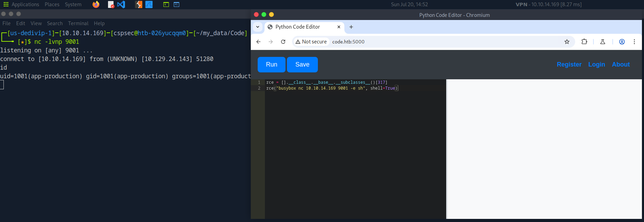
Task: Click the Run button
Action: (x=271, y=64)
